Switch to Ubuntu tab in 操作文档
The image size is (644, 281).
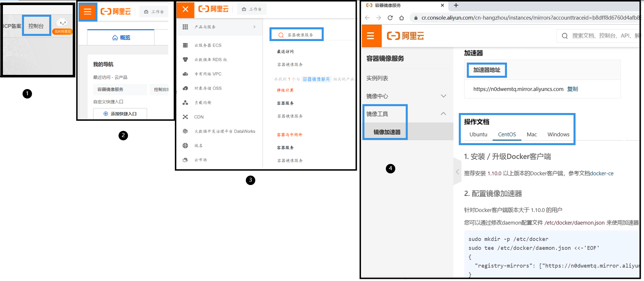click(x=478, y=135)
